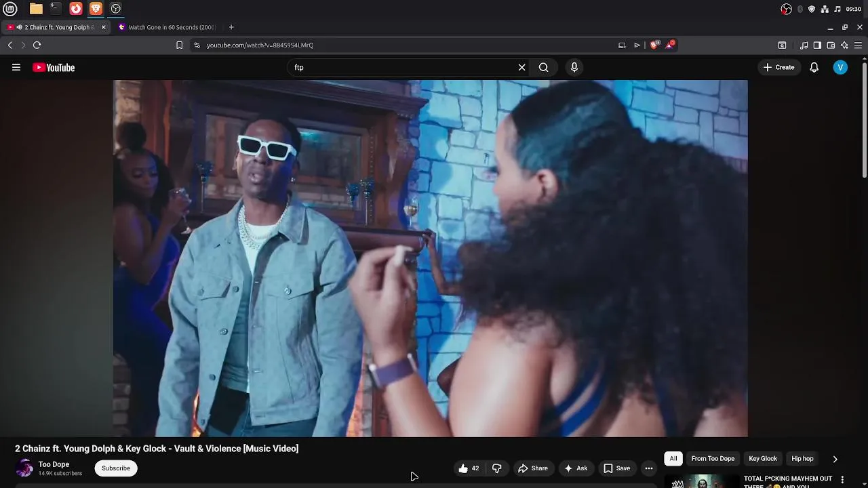Click the play-arrow icon in the address bar

point(637,45)
